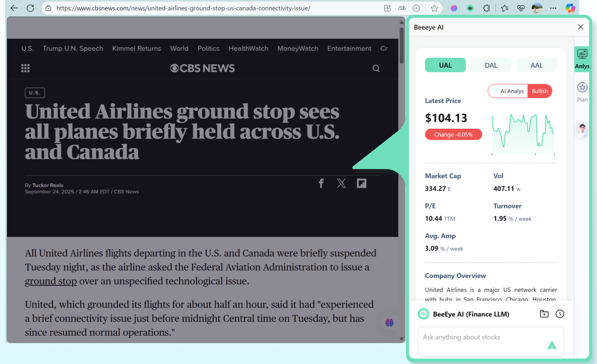597x364 pixels.
Task: Click the send arrow in BeeEye chat
Action: (551, 345)
